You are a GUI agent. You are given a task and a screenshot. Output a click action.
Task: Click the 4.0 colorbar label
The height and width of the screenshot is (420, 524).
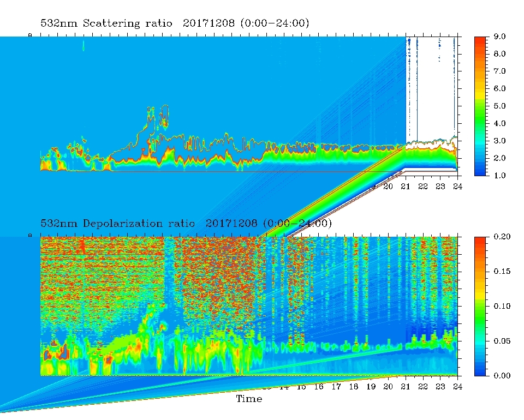click(499, 123)
